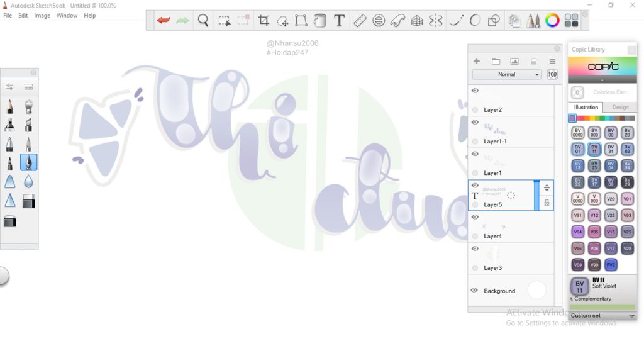Hide Layer1-1 using its eye icon

tap(475, 122)
